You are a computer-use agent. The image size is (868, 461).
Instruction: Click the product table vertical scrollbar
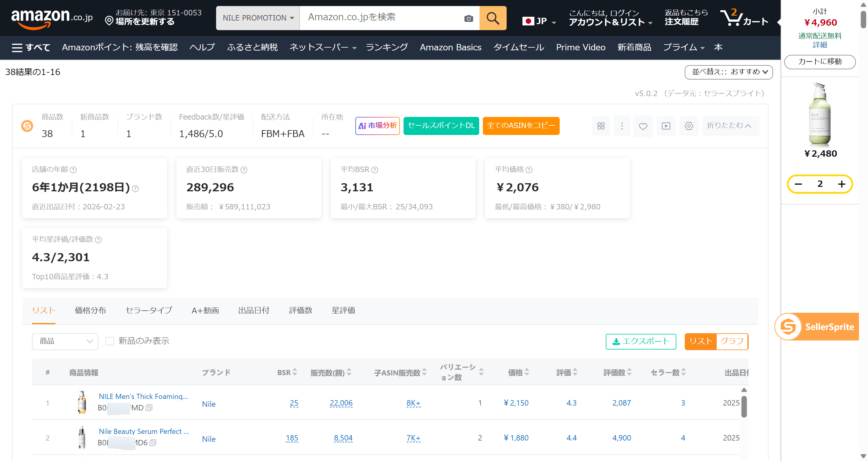pos(744,407)
